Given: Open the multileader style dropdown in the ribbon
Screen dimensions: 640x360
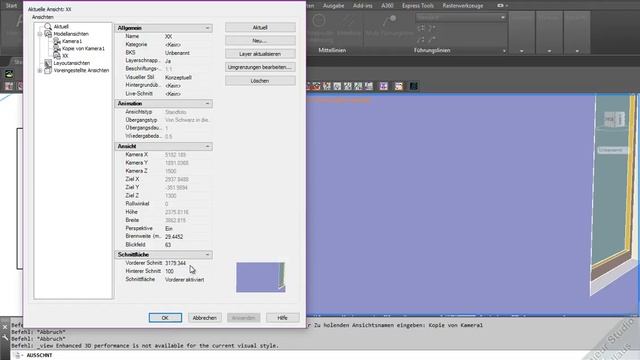Looking at the screenshot, I should point(461,18).
